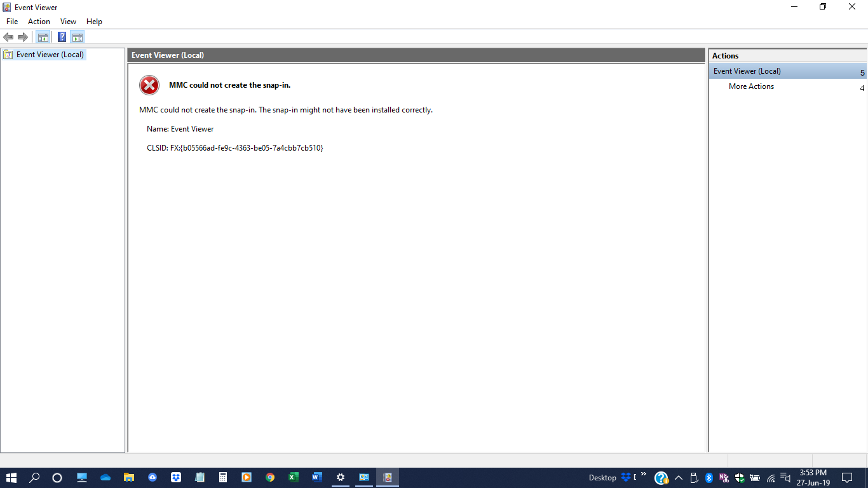The image size is (868, 488).
Task: Open Dropbox from the pinned taskbar icons
Action: [x=176, y=477]
